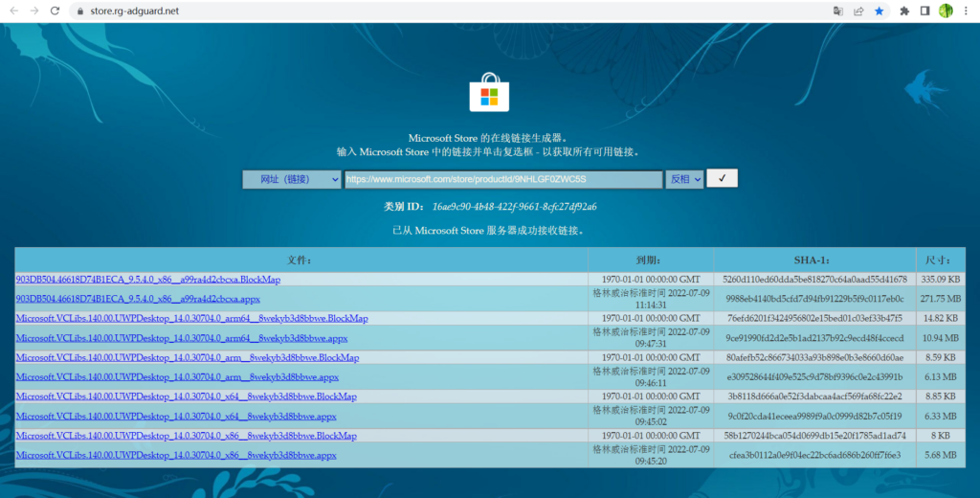Viewport: 980px width, 498px height.
Task: Click the 6.33 MB size cell
Action: click(x=941, y=416)
